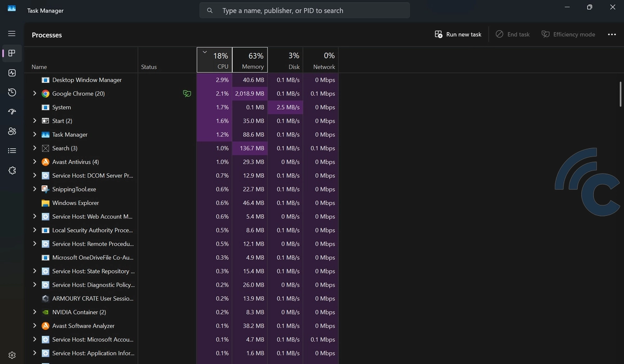Viewport: 624px width, 364px height.
Task: Click the 2.5 MB/s disk cell
Action: pos(285,107)
